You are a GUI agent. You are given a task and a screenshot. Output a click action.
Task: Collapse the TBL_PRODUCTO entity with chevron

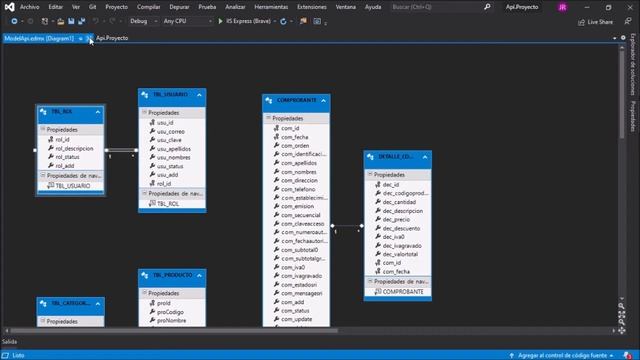pos(199,276)
